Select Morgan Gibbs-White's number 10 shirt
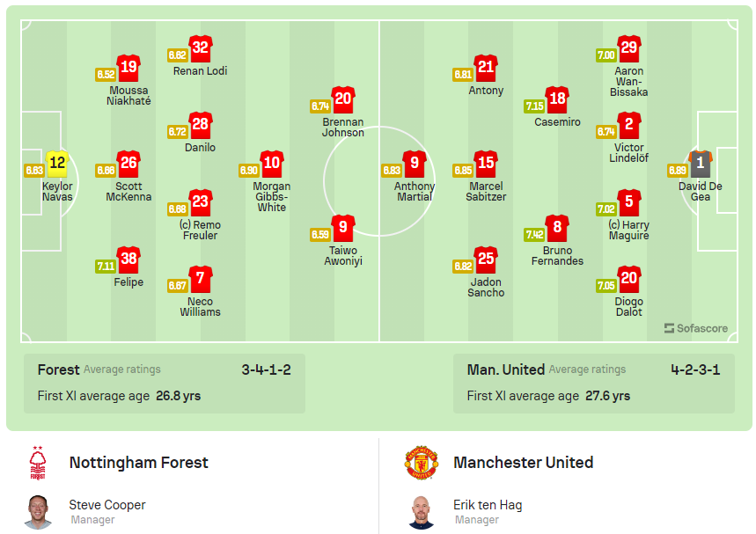 (x=270, y=162)
